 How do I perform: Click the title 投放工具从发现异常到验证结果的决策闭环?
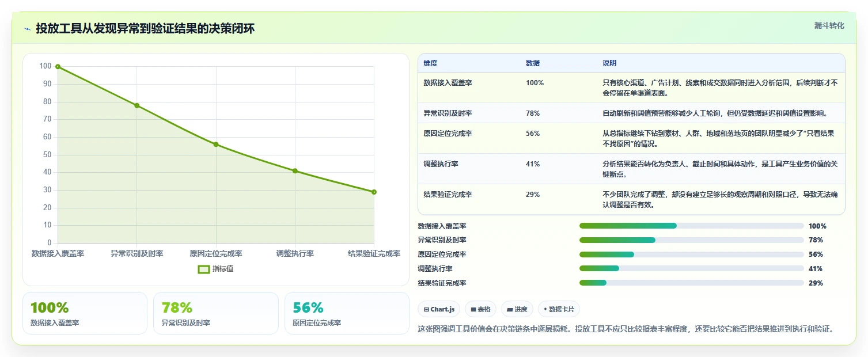click(145, 28)
